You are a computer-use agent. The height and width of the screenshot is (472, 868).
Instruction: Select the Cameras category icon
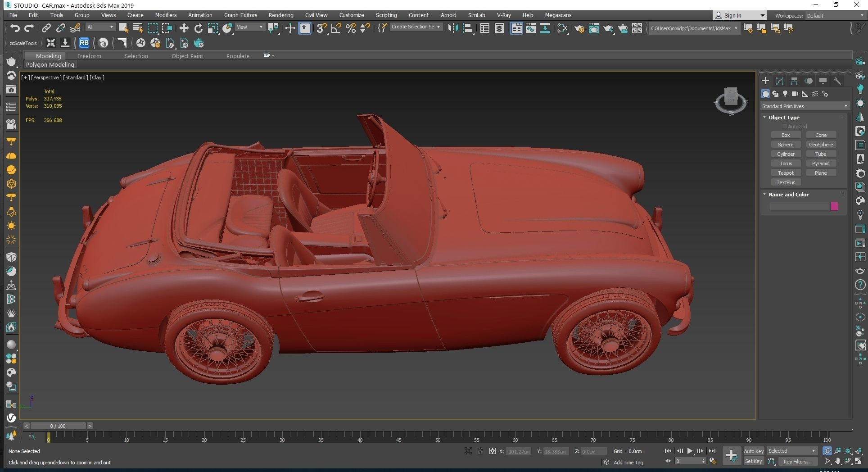795,94
